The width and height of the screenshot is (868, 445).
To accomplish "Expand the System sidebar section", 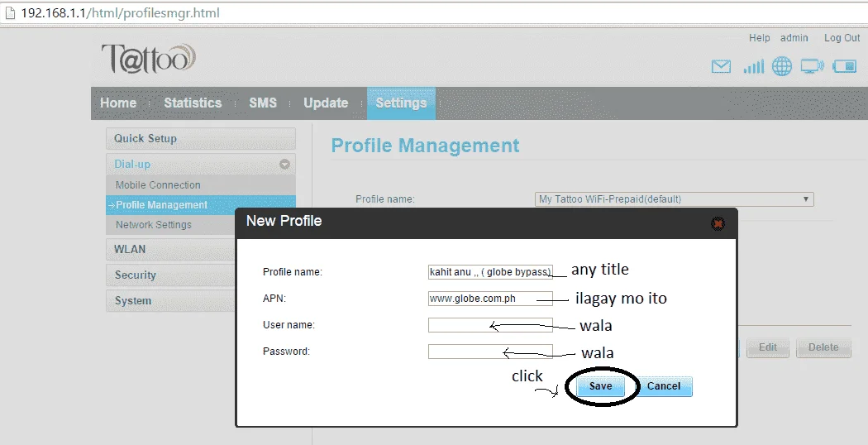I will [x=170, y=300].
